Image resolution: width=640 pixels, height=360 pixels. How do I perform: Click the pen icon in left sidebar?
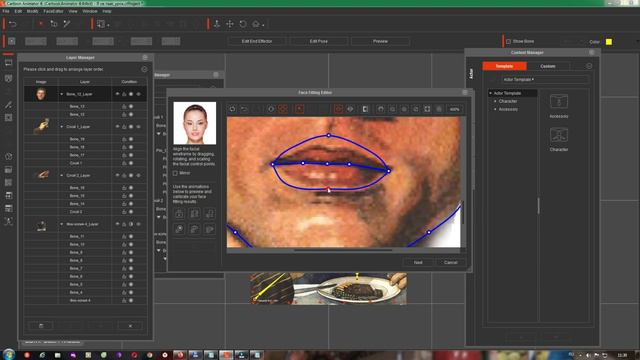pos(9,104)
